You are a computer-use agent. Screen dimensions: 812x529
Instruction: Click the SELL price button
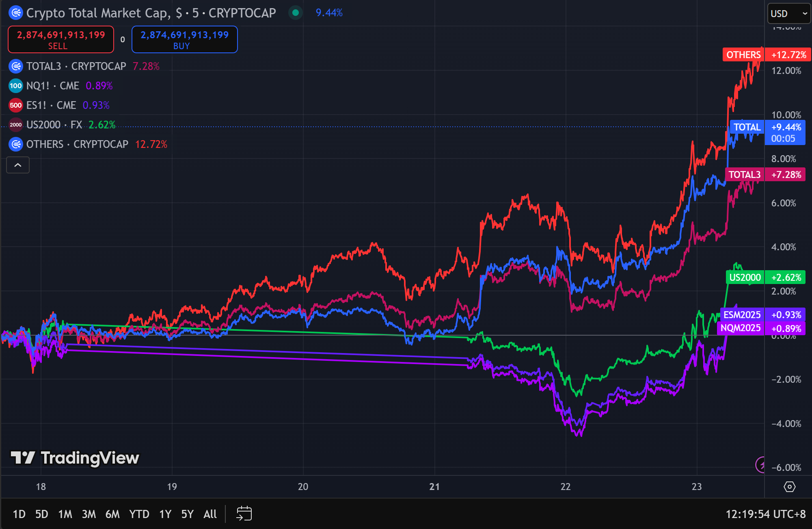(x=61, y=40)
